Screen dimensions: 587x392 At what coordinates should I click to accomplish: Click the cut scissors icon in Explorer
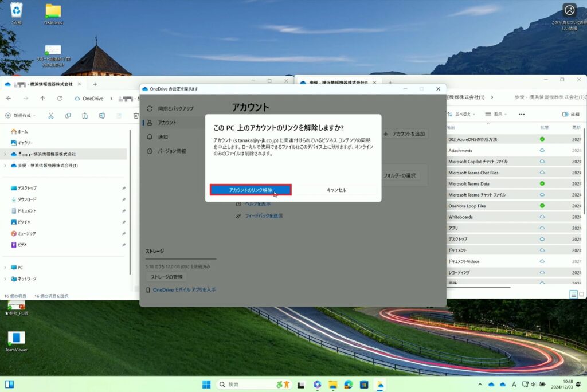click(51, 116)
